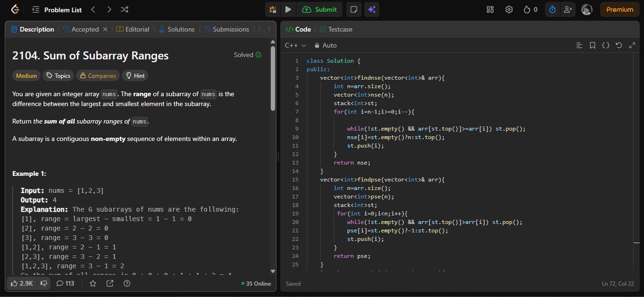Run the code with the play button
Screen dimensions: 644x297
click(288, 9)
